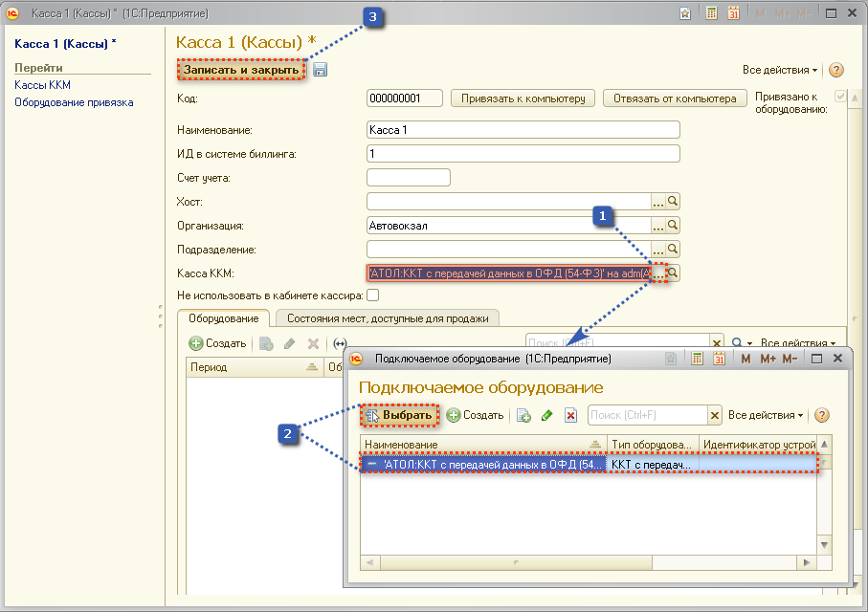Click ellipsis selector for Касса ККМ field
The image size is (868, 612).
[x=657, y=273]
